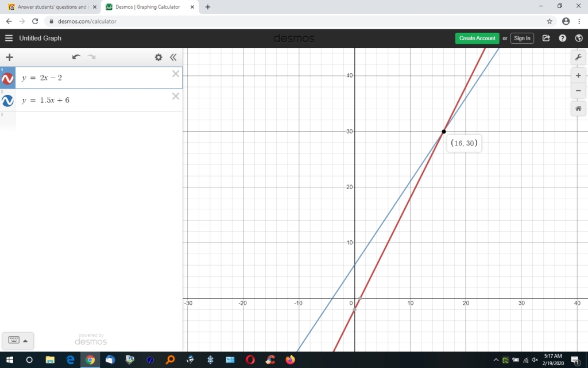Open the notification action center
The height and width of the screenshot is (368, 588).
point(575,360)
